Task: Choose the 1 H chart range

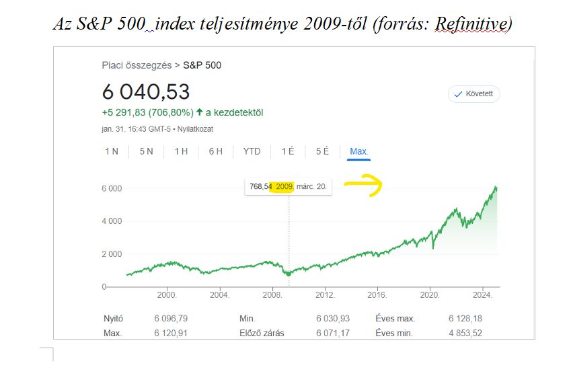Action: [181, 151]
